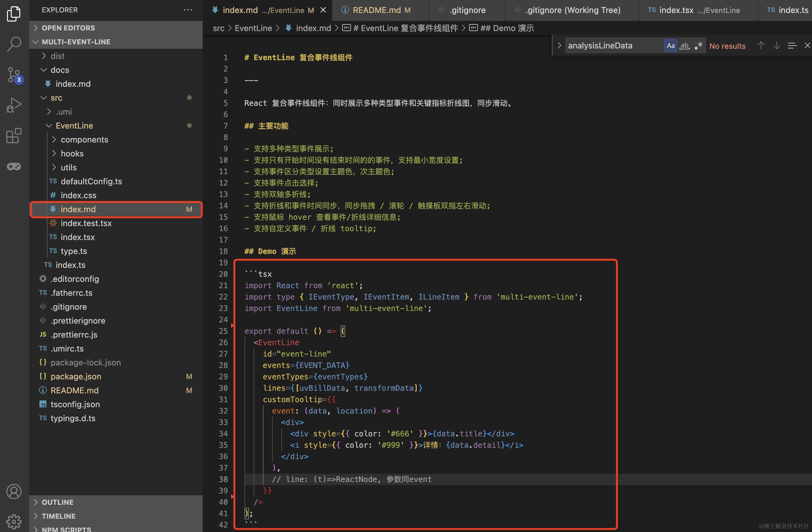
Task: Expand the components folder
Action: (116, 140)
